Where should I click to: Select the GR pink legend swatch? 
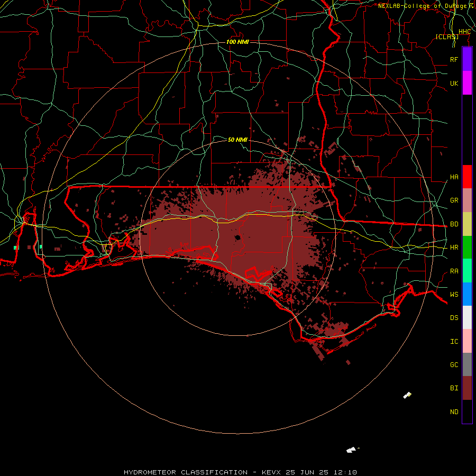point(467,200)
